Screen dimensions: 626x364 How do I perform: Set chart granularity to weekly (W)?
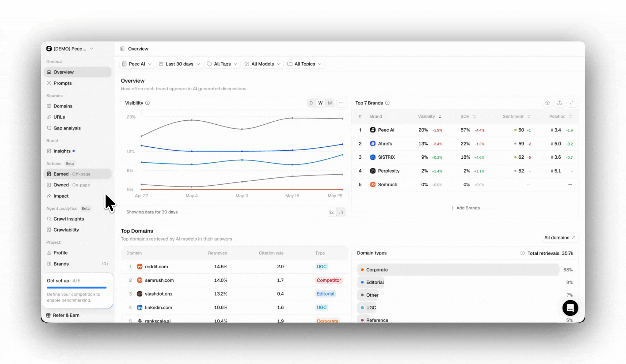point(320,103)
